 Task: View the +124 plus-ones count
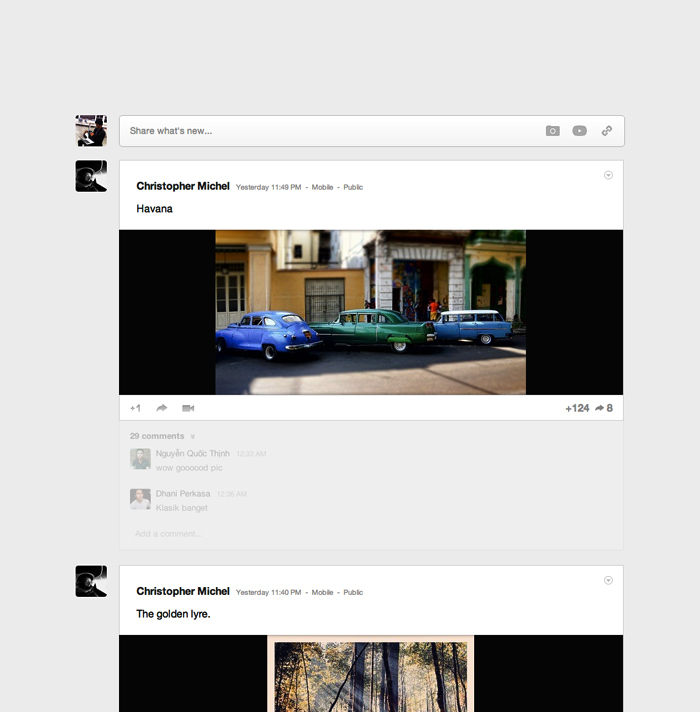577,408
